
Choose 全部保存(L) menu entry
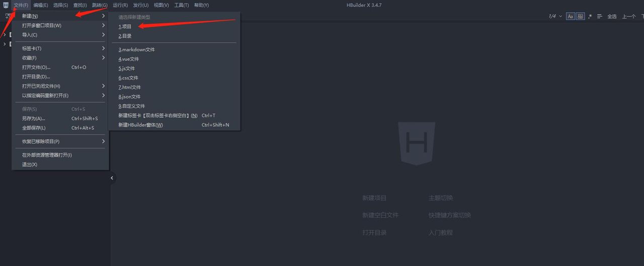click(60, 128)
